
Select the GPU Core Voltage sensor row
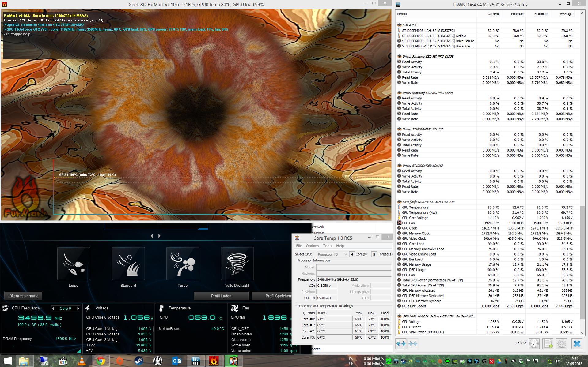485,218
